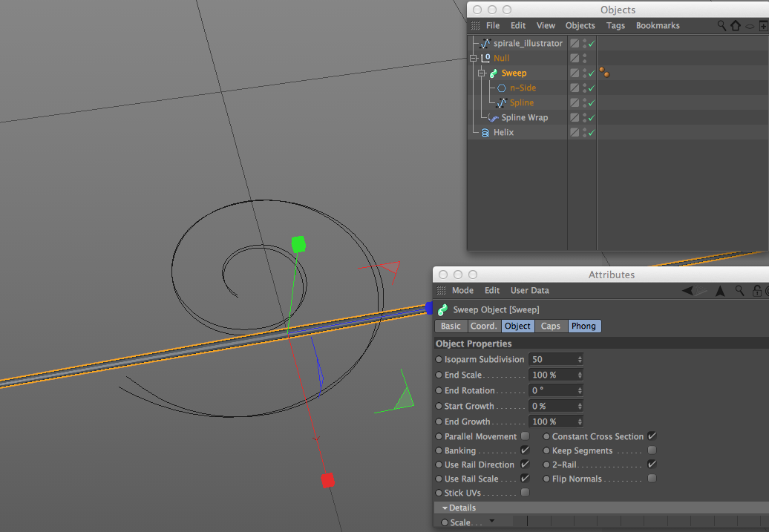Collapse the Null object tree node

pos(474,59)
